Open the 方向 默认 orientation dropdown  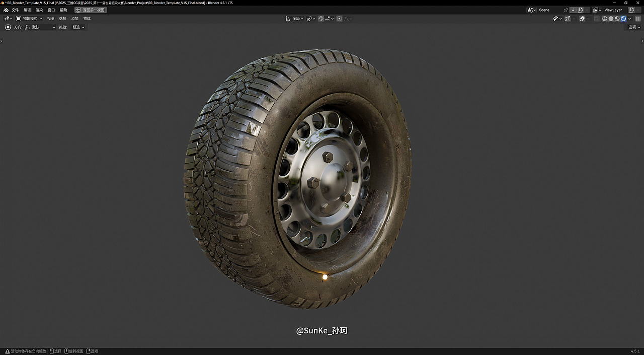[x=40, y=27]
